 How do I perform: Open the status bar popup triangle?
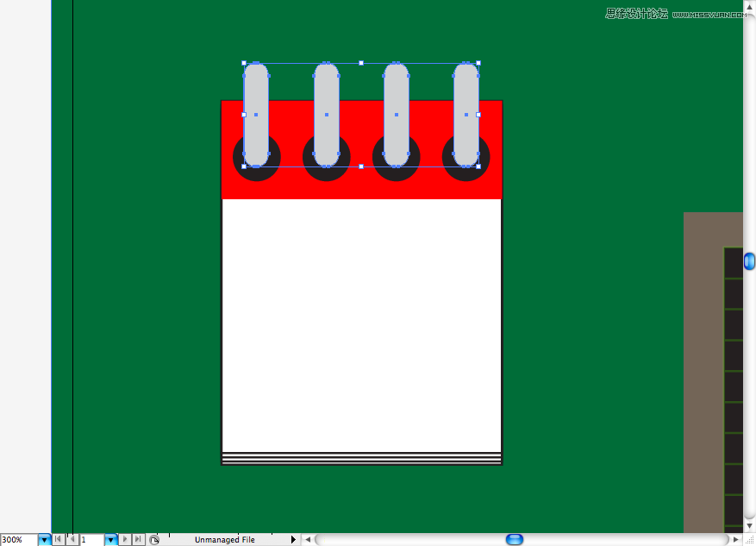pyautogui.click(x=293, y=539)
